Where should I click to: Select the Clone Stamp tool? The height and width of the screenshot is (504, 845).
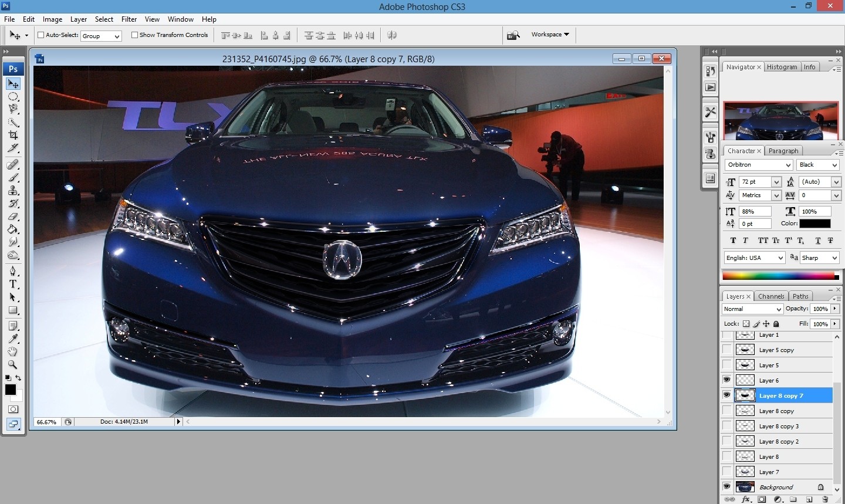pyautogui.click(x=13, y=191)
